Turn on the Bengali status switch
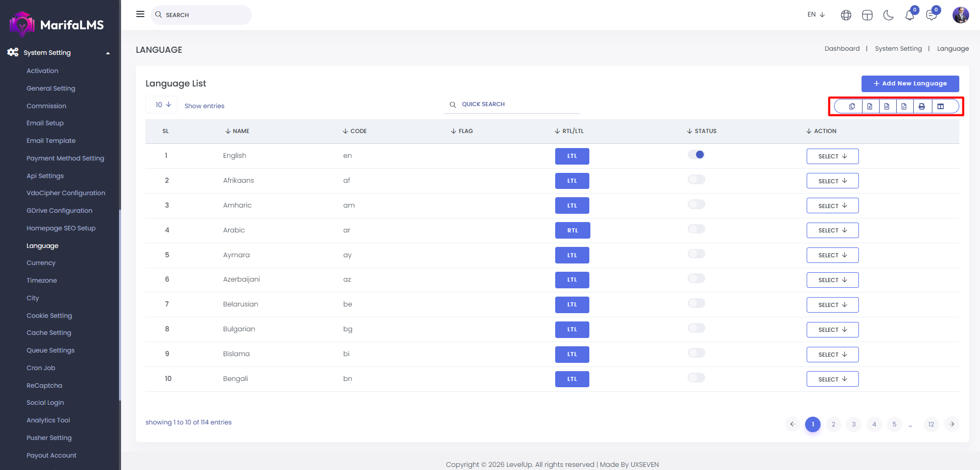 pyautogui.click(x=696, y=378)
